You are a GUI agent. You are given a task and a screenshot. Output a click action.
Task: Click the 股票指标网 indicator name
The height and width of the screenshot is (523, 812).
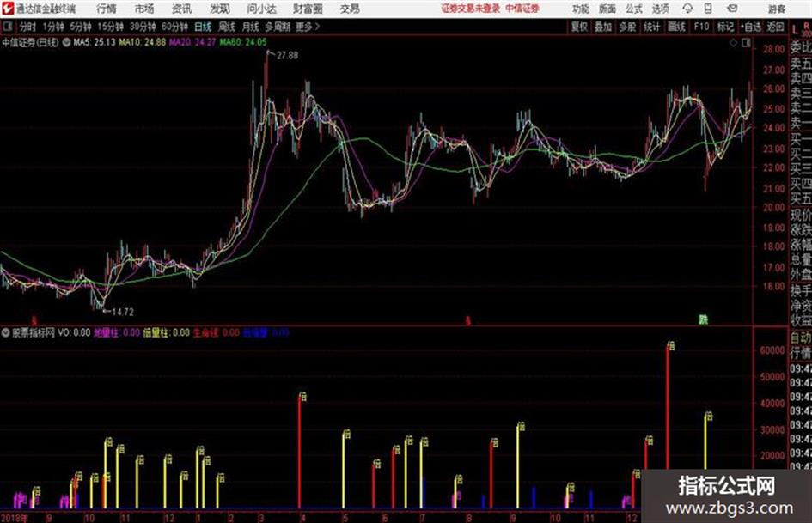click(x=34, y=332)
